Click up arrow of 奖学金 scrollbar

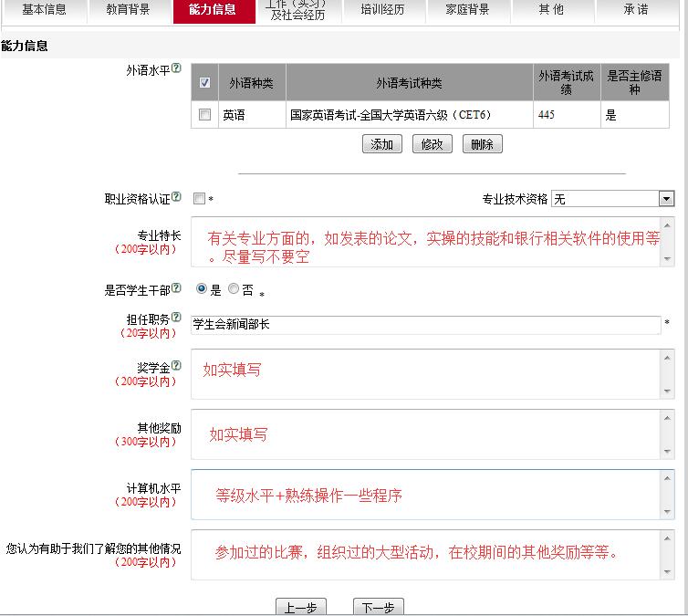click(667, 358)
